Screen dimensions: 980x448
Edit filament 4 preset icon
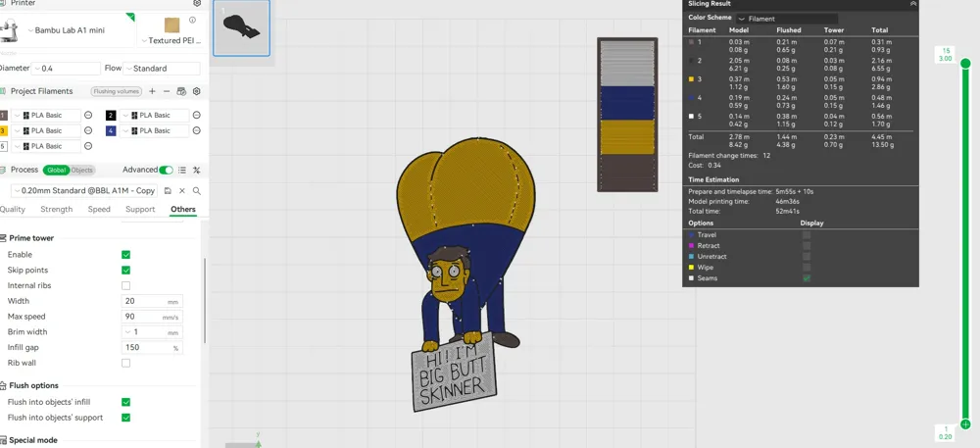pyautogui.click(x=196, y=130)
